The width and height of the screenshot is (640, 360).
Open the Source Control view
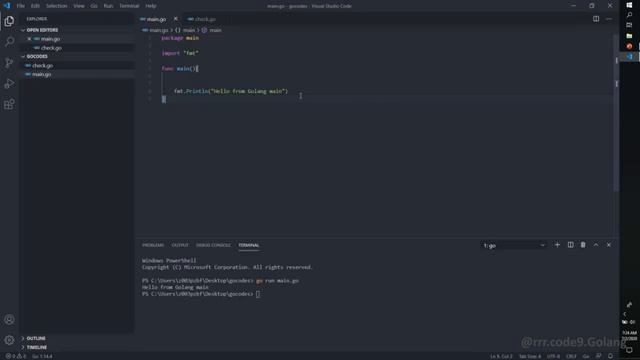[x=9, y=62]
